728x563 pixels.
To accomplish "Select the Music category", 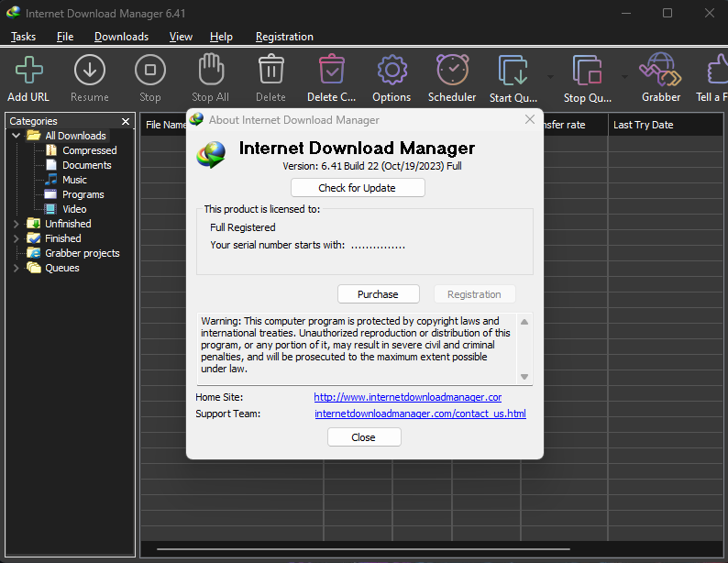I will 74,180.
